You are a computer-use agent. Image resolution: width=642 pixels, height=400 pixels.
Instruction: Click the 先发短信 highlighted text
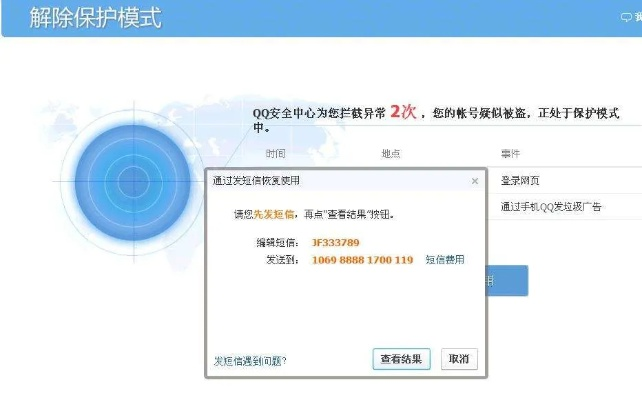point(274,214)
